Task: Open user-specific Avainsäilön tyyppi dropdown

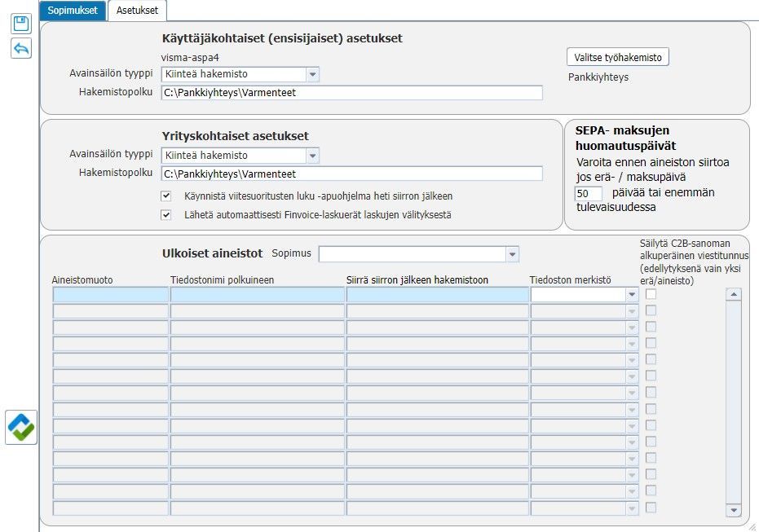Action: coord(312,74)
